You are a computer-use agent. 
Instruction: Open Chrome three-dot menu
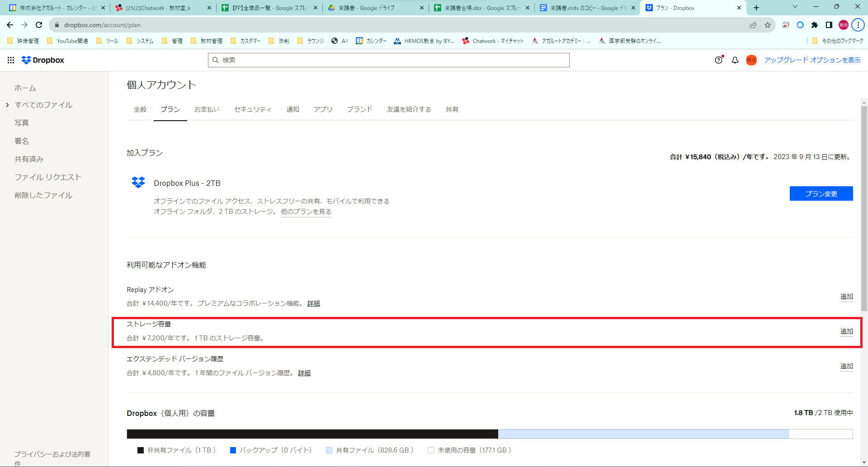coord(858,25)
